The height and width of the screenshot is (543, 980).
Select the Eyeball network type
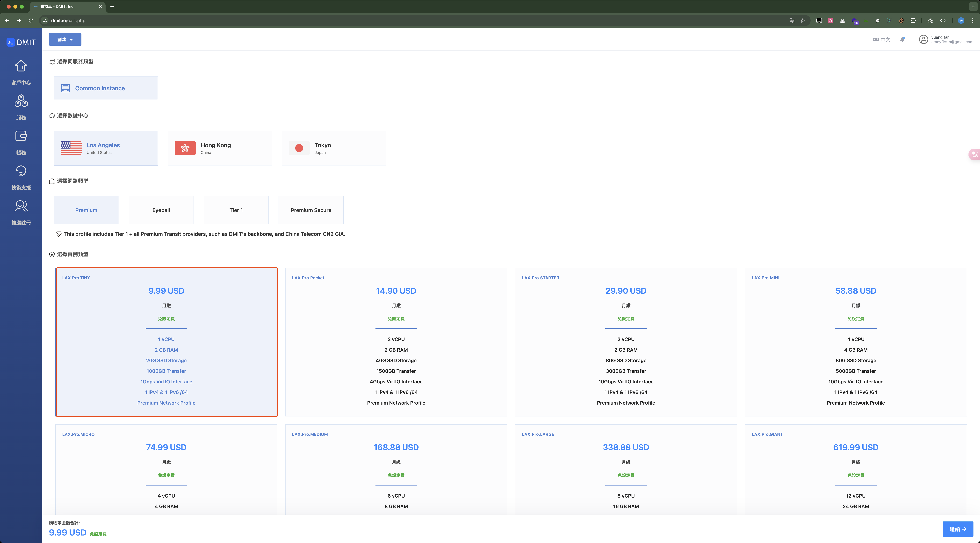[x=161, y=210]
